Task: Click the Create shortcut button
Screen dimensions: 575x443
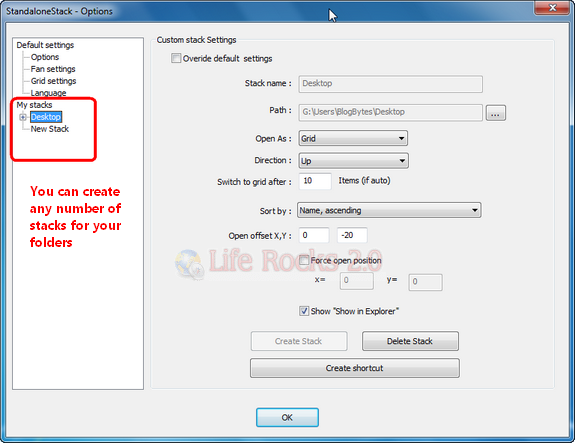Action: (x=355, y=368)
